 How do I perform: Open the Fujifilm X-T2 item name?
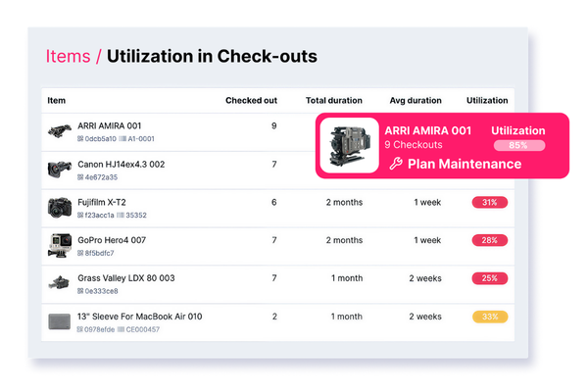point(102,203)
